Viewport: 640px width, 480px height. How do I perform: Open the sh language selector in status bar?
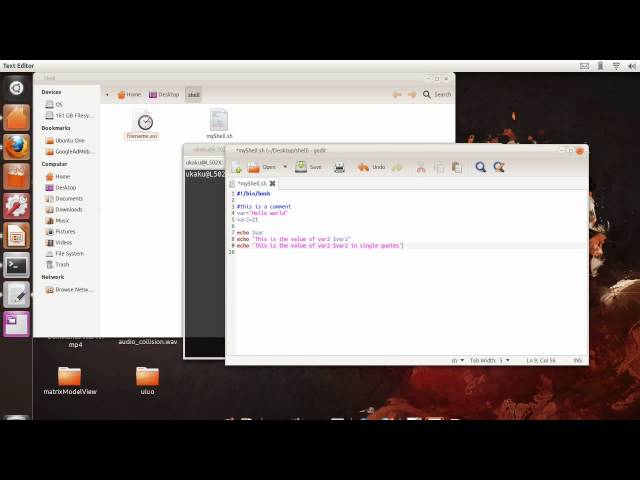coord(458,360)
